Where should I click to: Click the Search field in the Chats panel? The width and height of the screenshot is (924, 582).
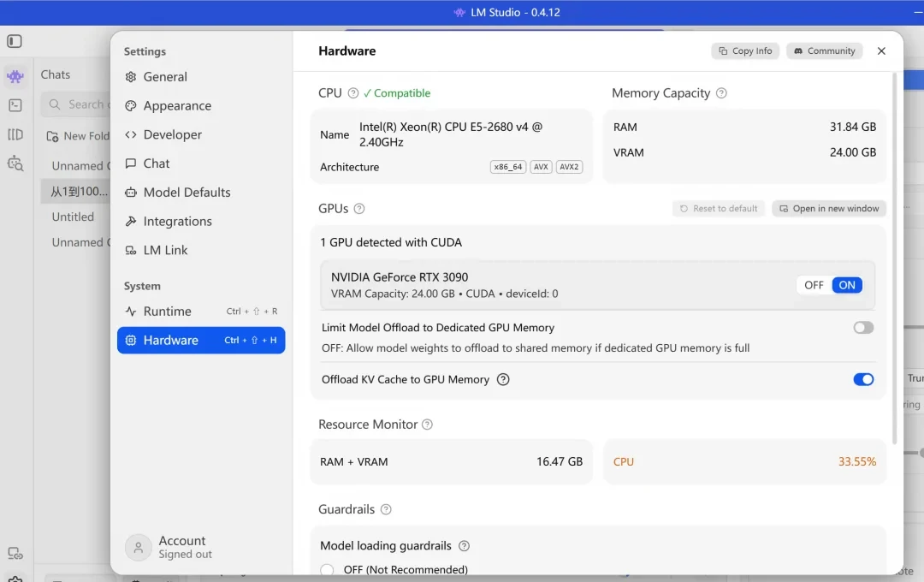pyautogui.click(x=75, y=104)
